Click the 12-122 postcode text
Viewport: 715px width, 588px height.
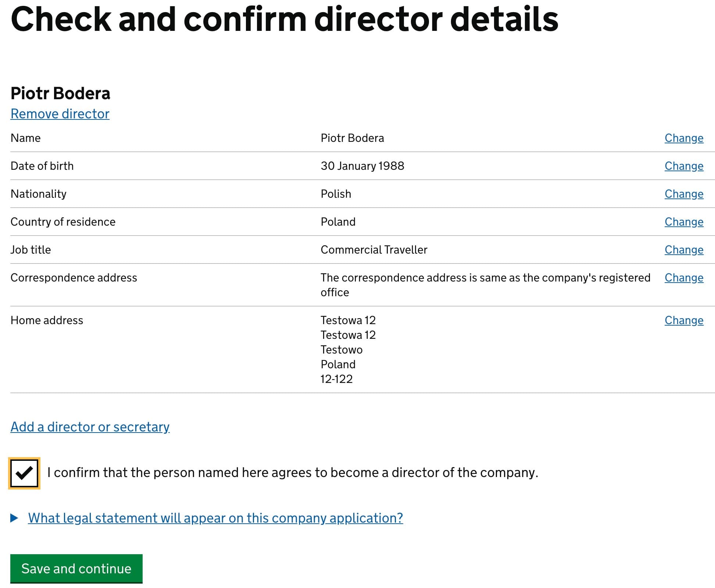(x=336, y=379)
